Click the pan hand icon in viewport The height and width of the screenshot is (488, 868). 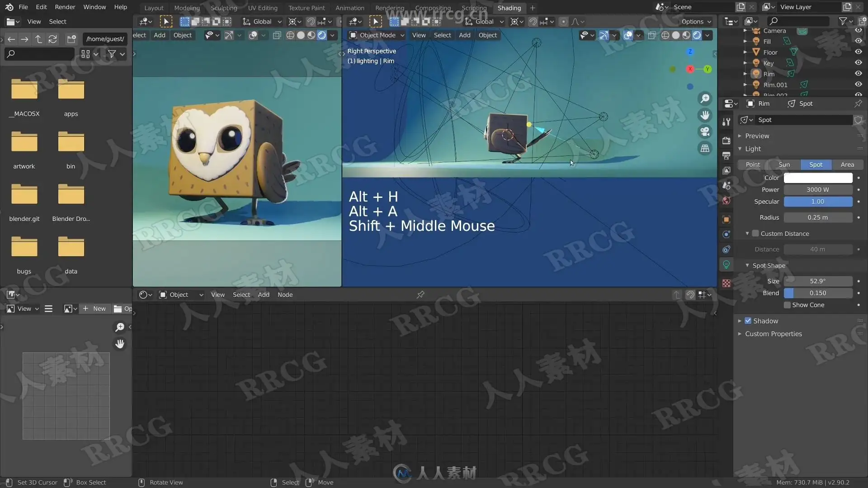pyautogui.click(x=705, y=115)
